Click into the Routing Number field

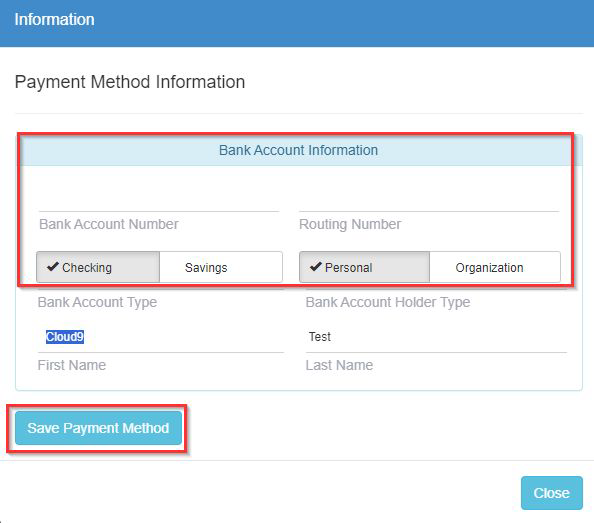429,199
